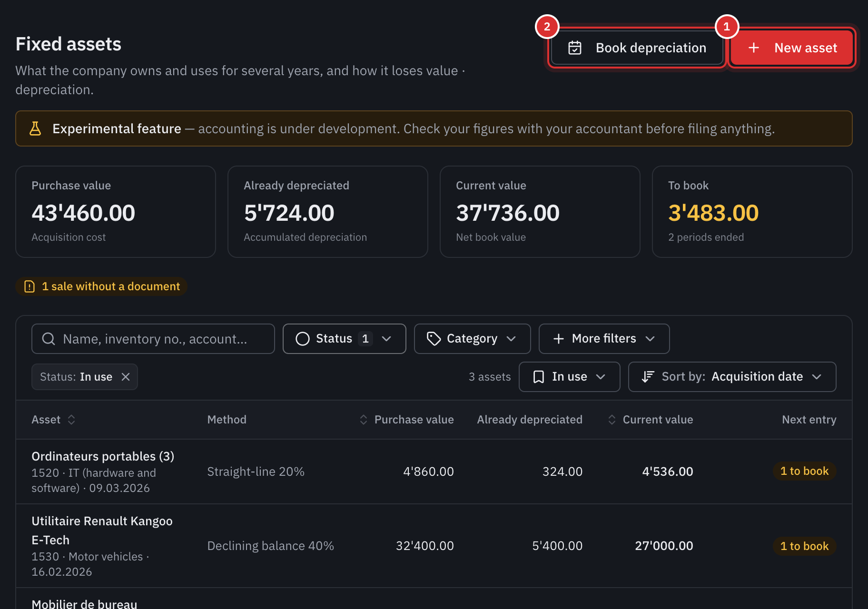
Task: Click the 3 assets count label
Action: click(490, 377)
